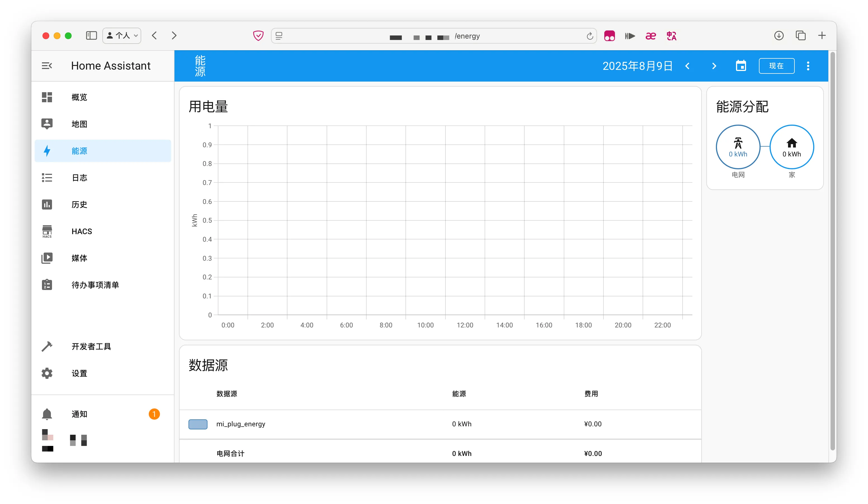This screenshot has height=504, width=868.
Task: Click the lightning bolt energy icon
Action: click(47, 151)
